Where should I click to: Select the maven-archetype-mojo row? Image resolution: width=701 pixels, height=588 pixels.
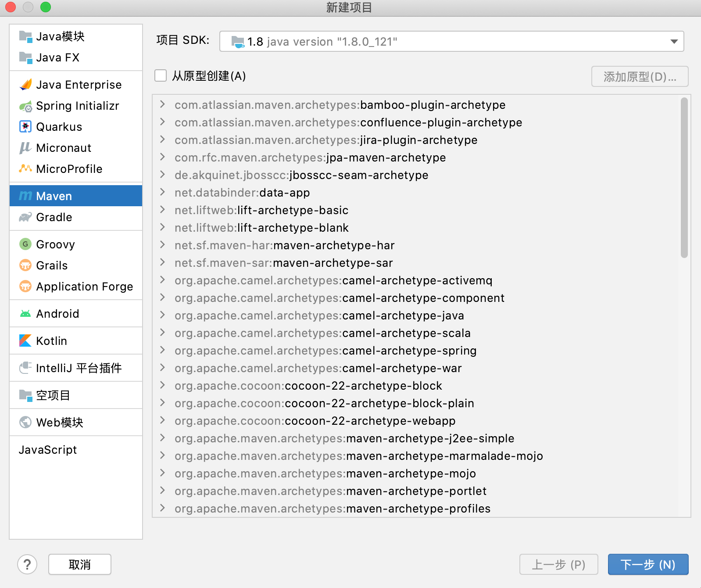click(415, 473)
